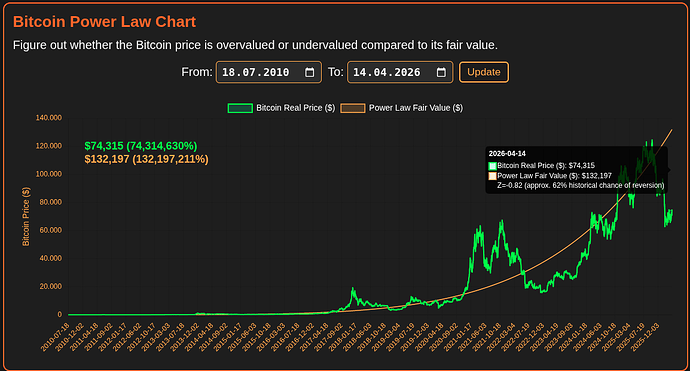Click y-axis label 80.000
This screenshot has width=690, height=371.
pyautogui.click(x=51, y=202)
